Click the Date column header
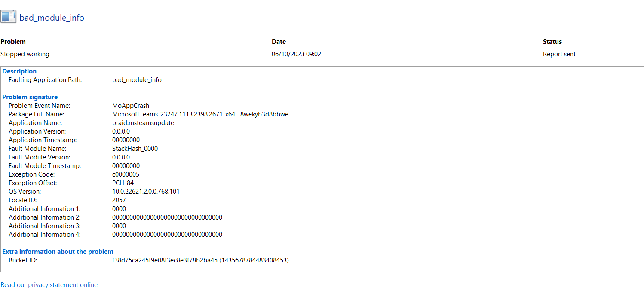The height and width of the screenshot is (293, 644). pyautogui.click(x=279, y=42)
